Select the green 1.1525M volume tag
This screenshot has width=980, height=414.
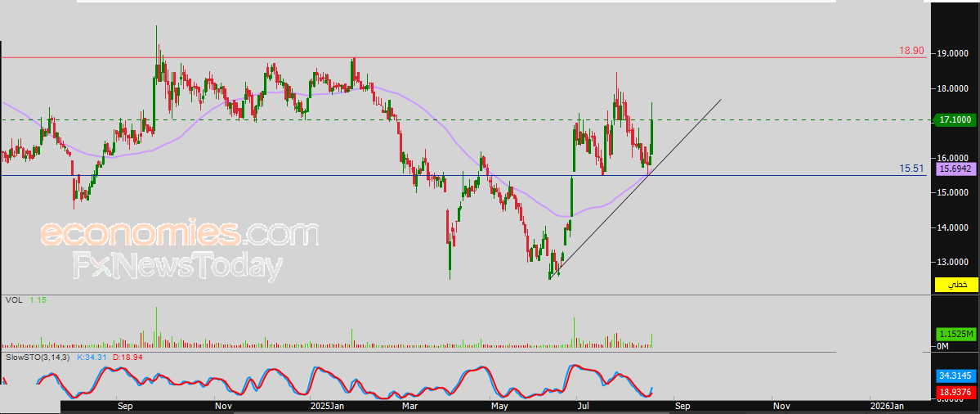pyautogui.click(x=955, y=335)
